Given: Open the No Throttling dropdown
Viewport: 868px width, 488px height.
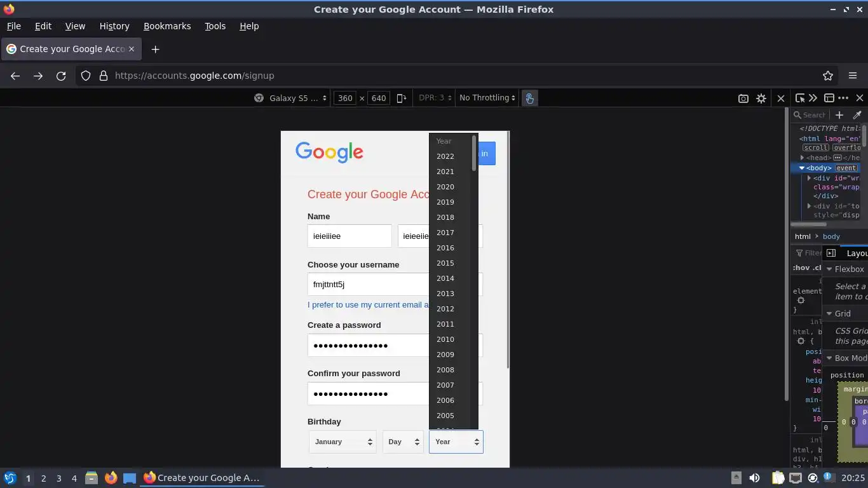Looking at the screenshot, I should (488, 98).
